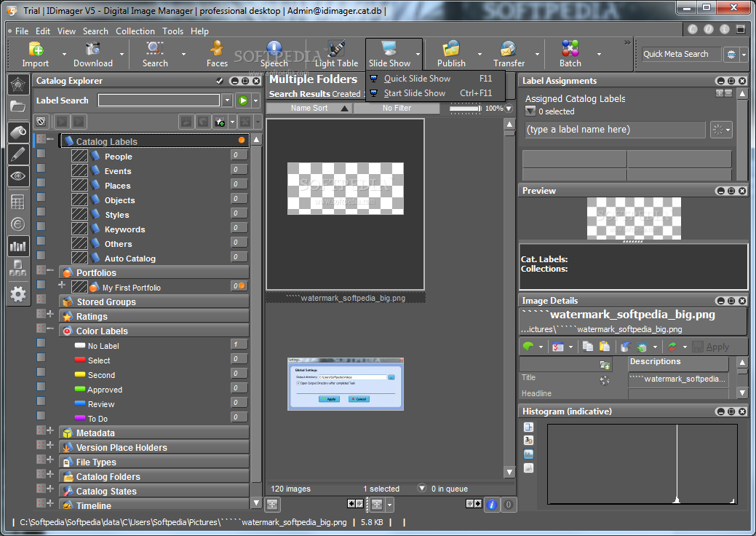Collapse the Color Labels tree section

(50, 328)
